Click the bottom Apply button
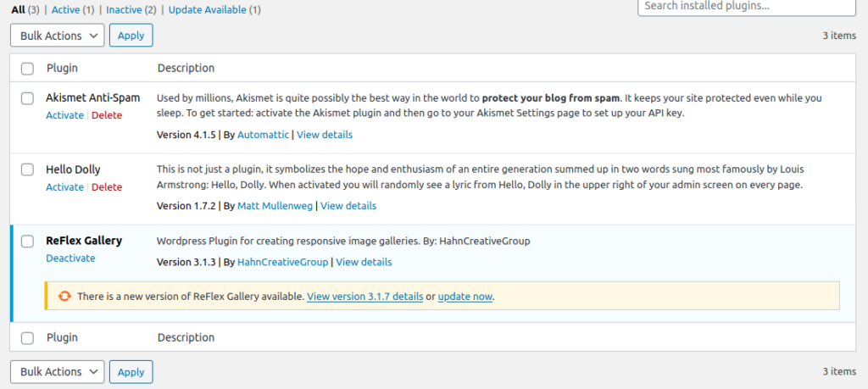 (x=131, y=372)
